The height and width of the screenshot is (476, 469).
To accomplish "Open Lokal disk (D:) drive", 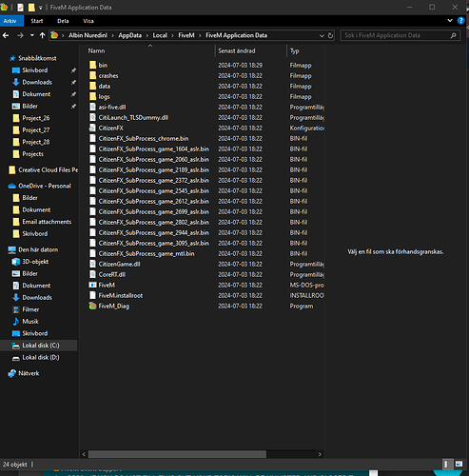I will (41, 357).
